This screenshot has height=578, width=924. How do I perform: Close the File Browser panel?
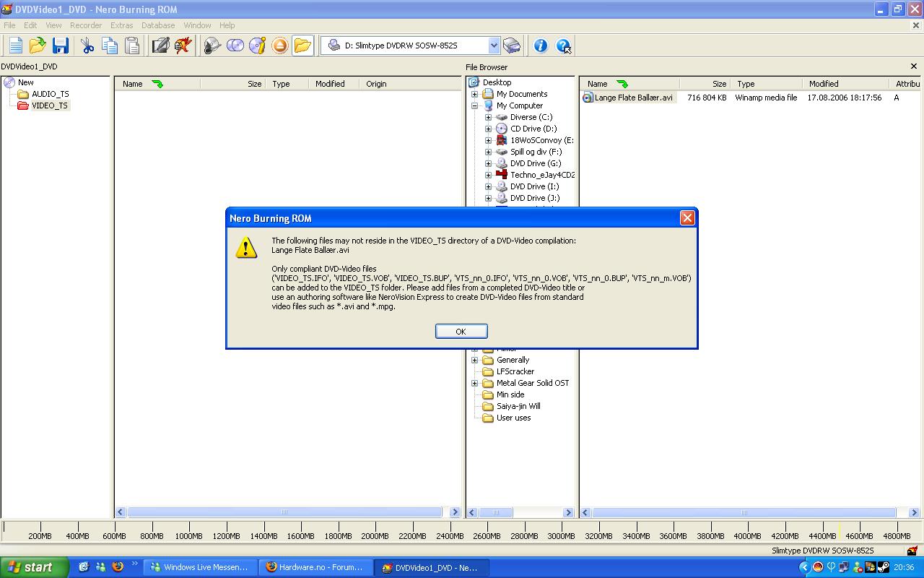tap(913, 66)
